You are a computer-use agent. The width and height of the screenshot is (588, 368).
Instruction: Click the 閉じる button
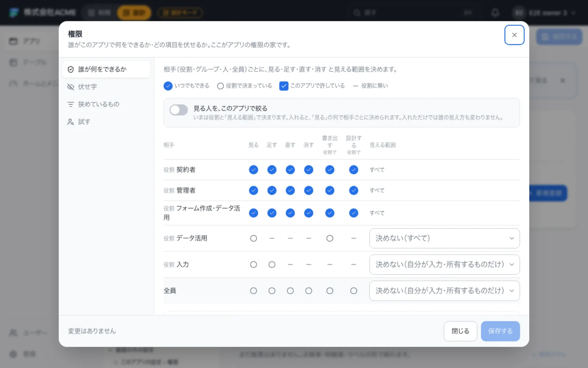point(460,331)
